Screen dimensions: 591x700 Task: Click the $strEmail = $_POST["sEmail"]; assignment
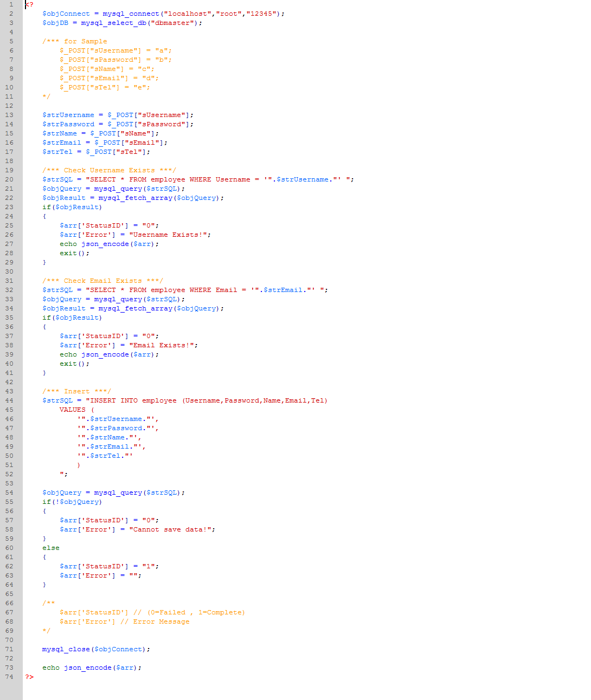(x=105, y=142)
